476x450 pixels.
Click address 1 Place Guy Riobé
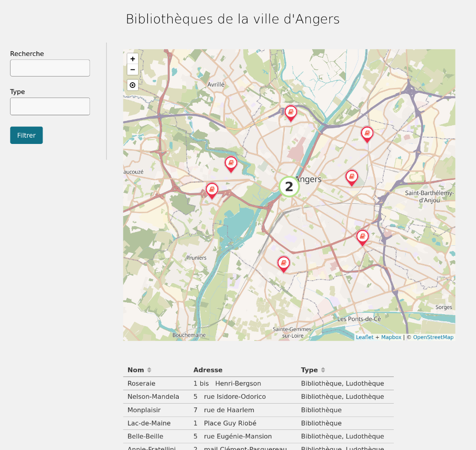coord(225,423)
